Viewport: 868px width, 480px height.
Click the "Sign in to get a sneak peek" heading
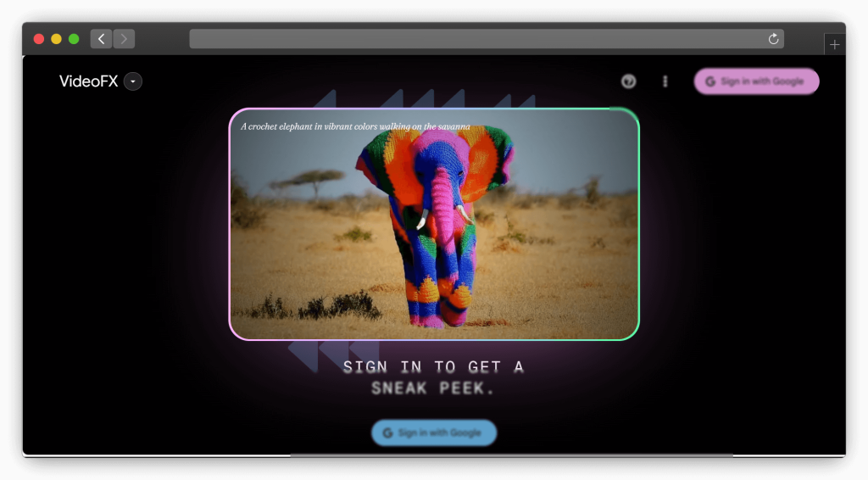433,377
